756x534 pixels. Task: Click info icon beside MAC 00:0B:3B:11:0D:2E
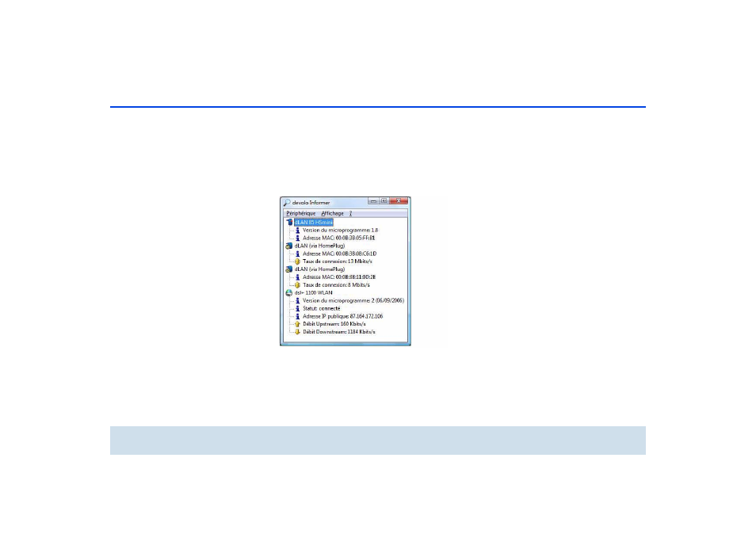click(x=297, y=277)
